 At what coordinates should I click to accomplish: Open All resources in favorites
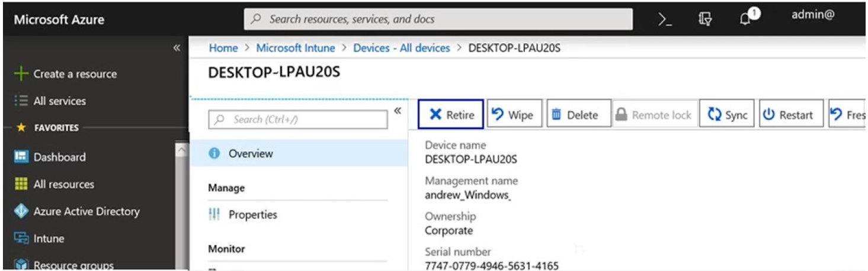(x=64, y=184)
